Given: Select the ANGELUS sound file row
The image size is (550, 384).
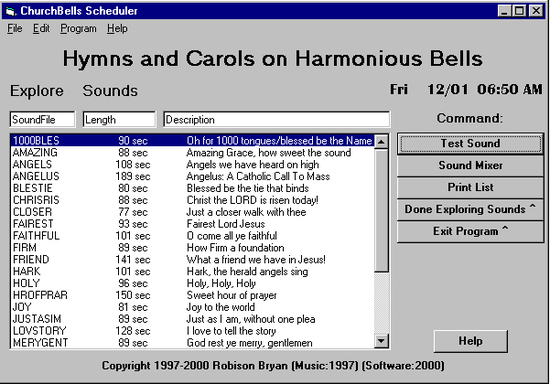Looking at the screenshot, I should [192, 176].
